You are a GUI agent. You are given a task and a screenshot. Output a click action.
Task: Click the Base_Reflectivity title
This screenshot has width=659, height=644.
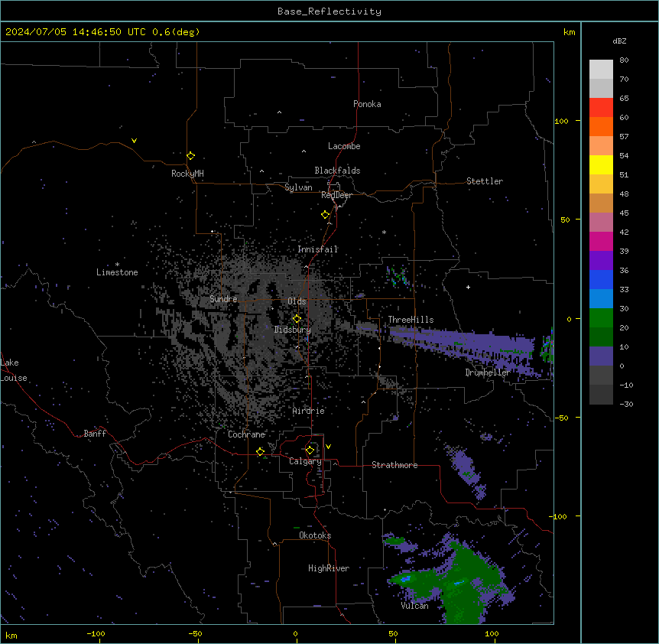point(329,11)
